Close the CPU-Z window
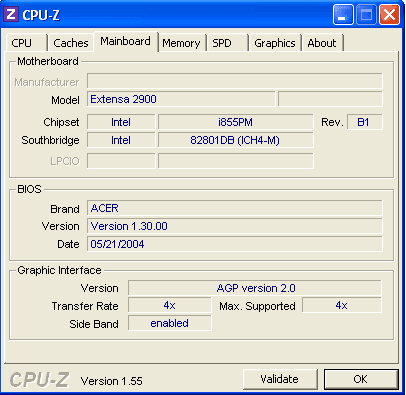 [389, 15]
